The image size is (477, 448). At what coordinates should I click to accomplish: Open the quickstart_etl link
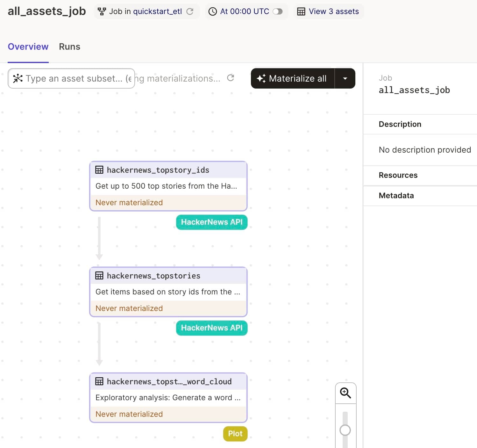pyautogui.click(x=157, y=11)
